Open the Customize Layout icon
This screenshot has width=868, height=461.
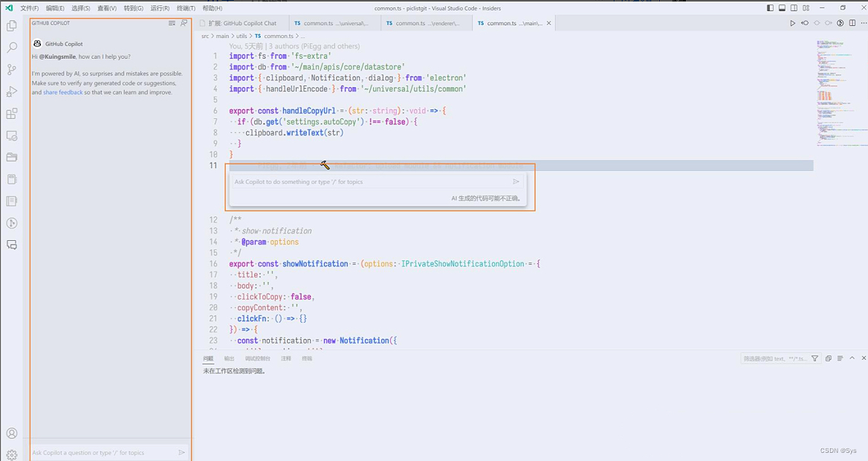(806, 8)
